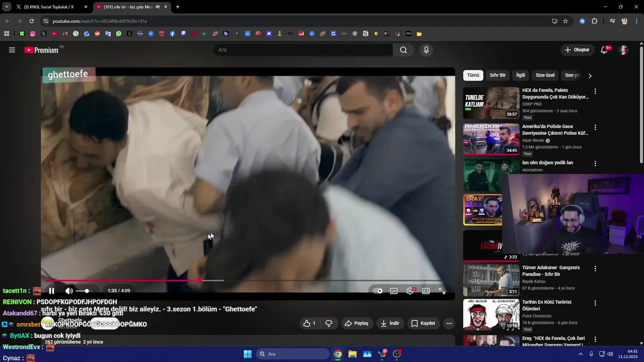Screen dimensions: 644x362
Task: Share the video with Paylaş
Action: [356, 323]
